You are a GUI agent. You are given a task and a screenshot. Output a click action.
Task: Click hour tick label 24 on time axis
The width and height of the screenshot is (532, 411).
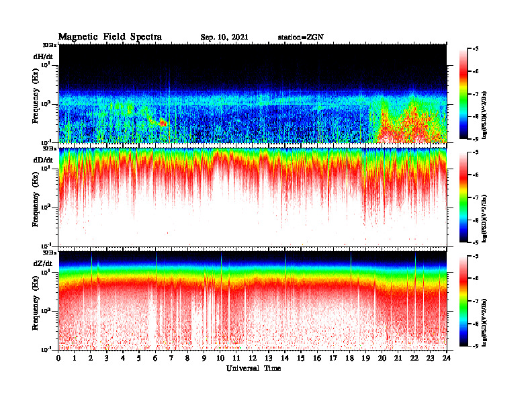[x=447, y=359]
